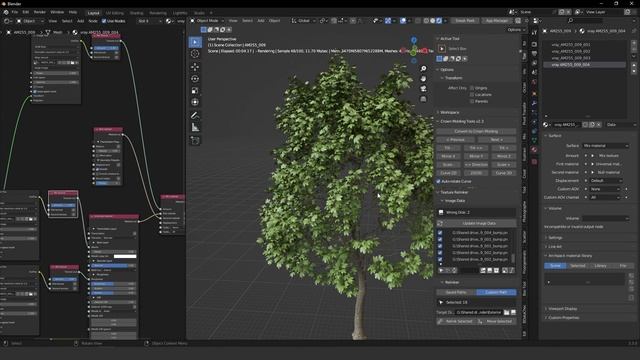The image size is (640, 360).
Task: Click new material copy icon
Action: tap(592, 124)
